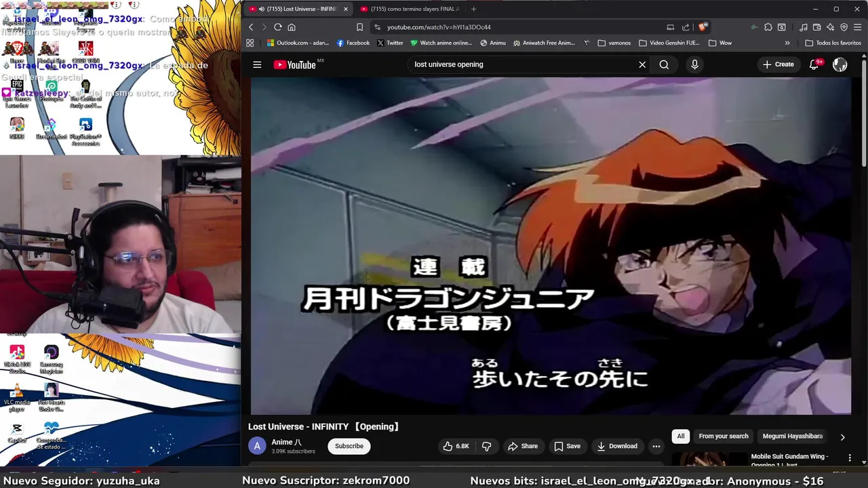Screen dimensions: 868x488
Task: Open the Animu bookmark
Action: point(493,43)
